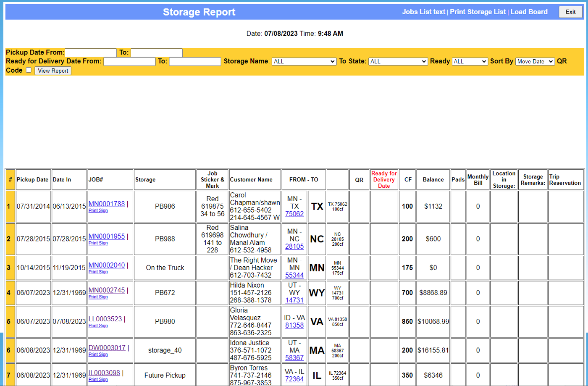Open job MN0001788
This screenshot has height=386, width=588.
(x=107, y=204)
